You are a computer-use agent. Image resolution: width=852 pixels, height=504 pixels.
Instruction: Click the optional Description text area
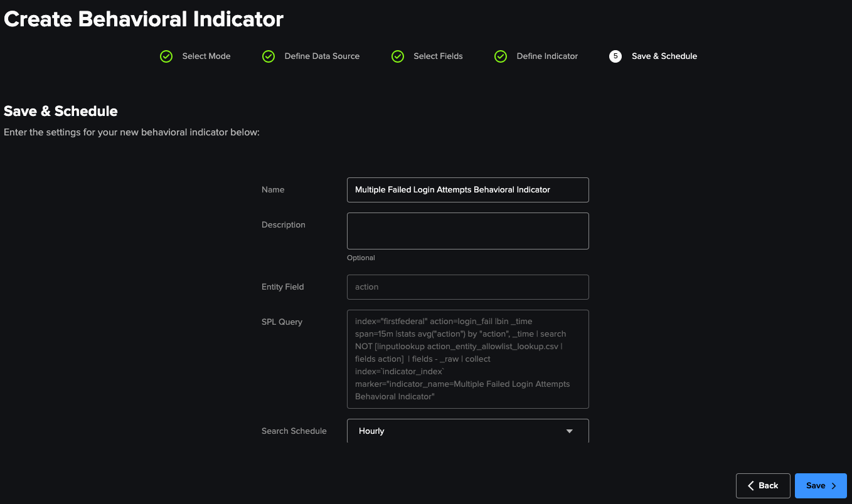(467, 231)
